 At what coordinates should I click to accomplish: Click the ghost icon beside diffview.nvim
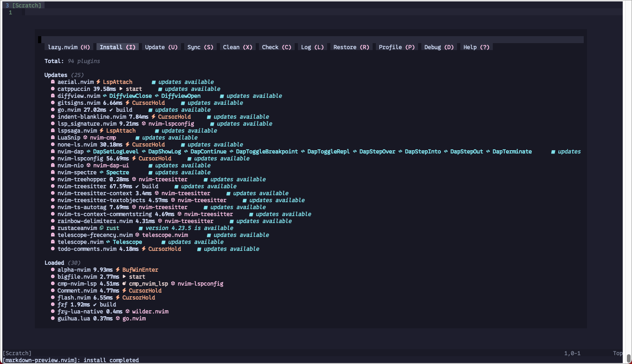pyautogui.click(x=53, y=96)
